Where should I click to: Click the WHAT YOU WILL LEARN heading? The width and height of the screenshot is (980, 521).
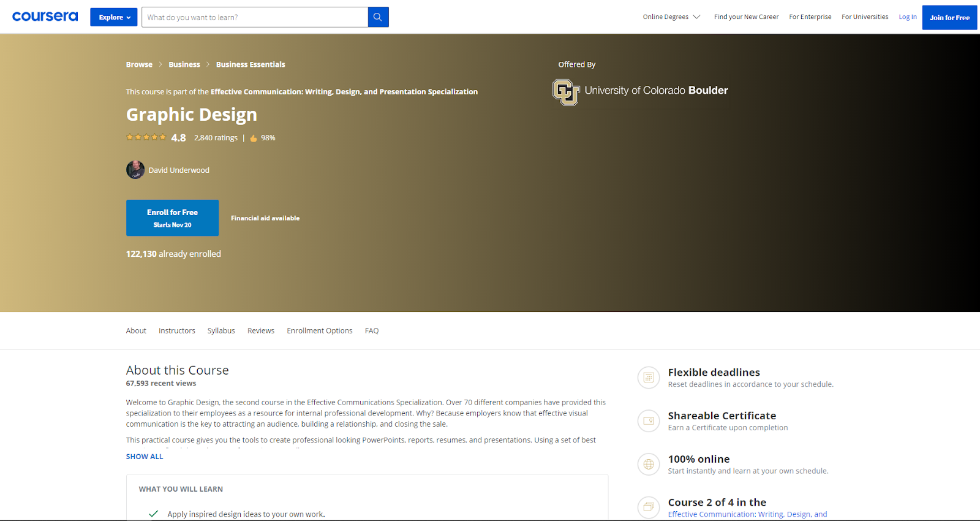point(181,489)
